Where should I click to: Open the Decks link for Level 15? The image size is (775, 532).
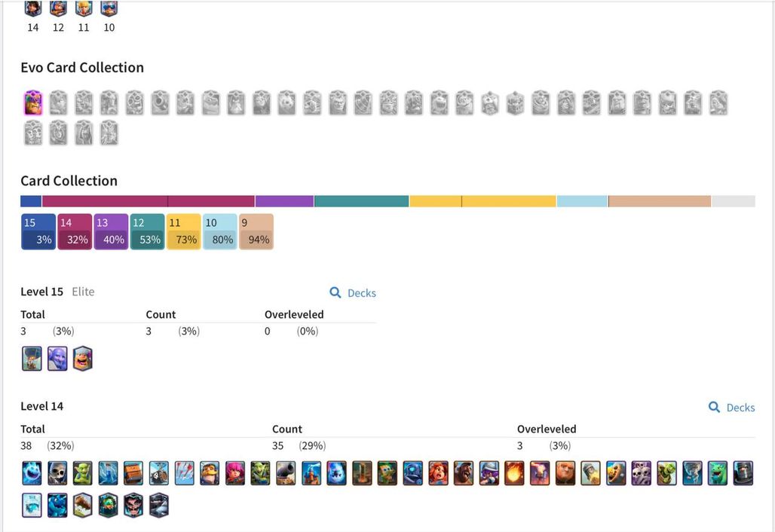pos(361,293)
